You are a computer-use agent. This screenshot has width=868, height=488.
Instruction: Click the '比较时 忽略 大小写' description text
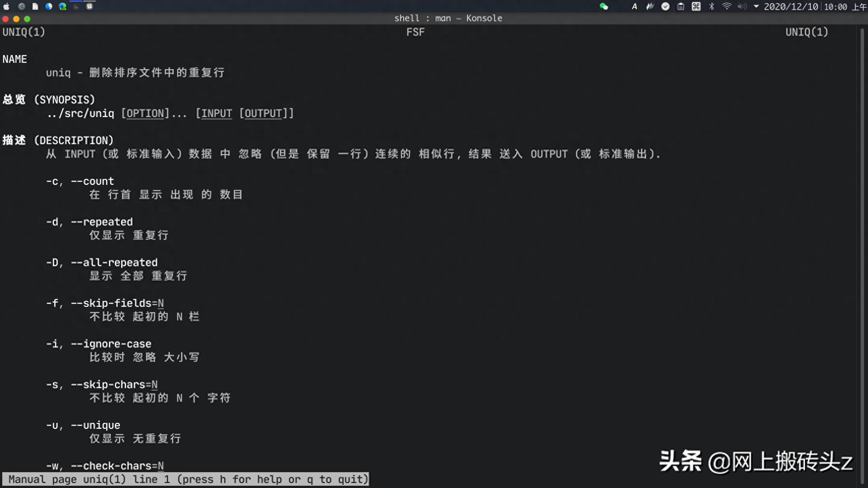click(144, 357)
